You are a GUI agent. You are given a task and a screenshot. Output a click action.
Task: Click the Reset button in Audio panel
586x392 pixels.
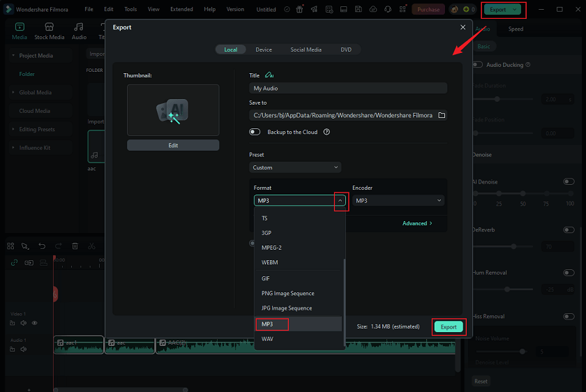pos(481,381)
